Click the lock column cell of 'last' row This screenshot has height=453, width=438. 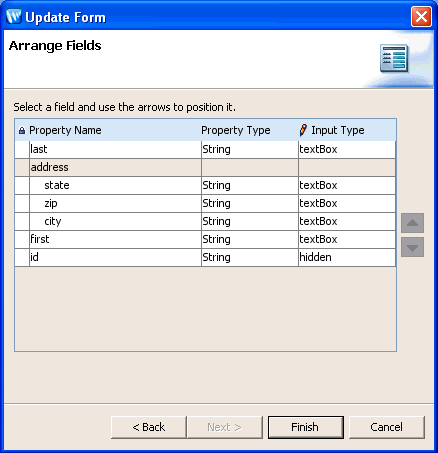22,149
